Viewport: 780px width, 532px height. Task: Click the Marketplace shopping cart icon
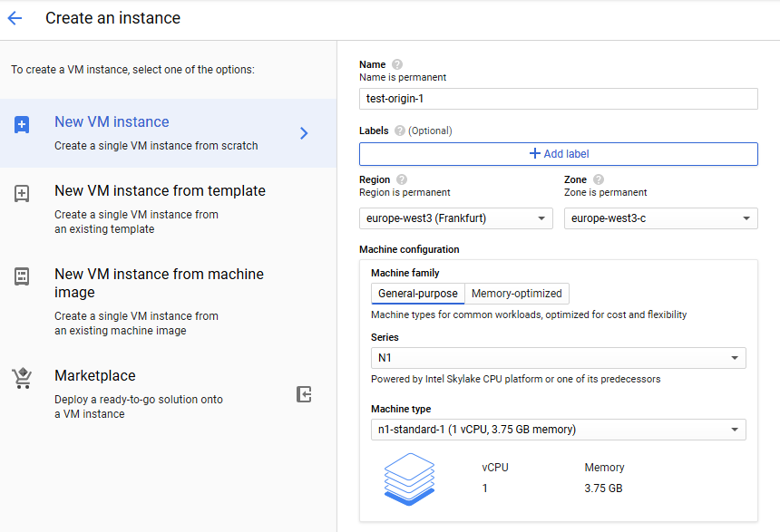point(22,379)
